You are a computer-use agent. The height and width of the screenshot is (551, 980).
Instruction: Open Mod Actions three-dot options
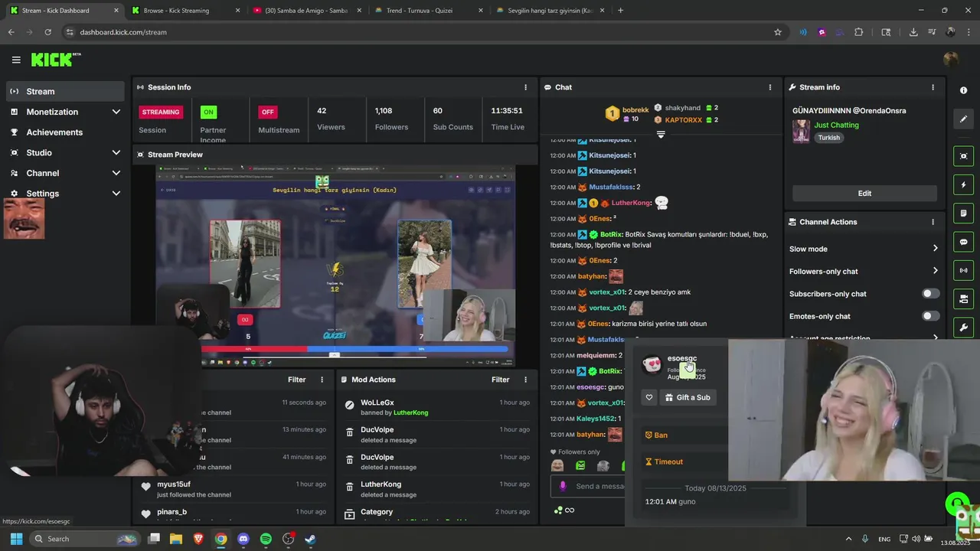525,380
